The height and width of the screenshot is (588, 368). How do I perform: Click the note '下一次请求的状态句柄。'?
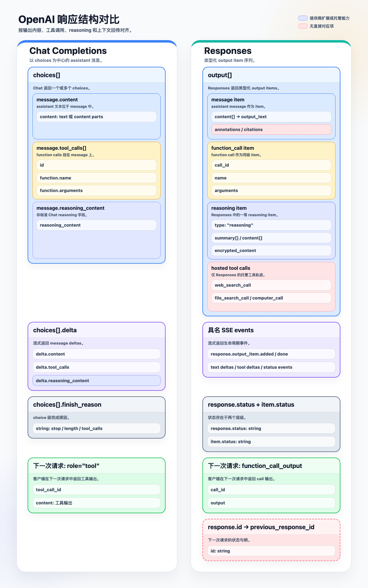click(x=230, y=540)
